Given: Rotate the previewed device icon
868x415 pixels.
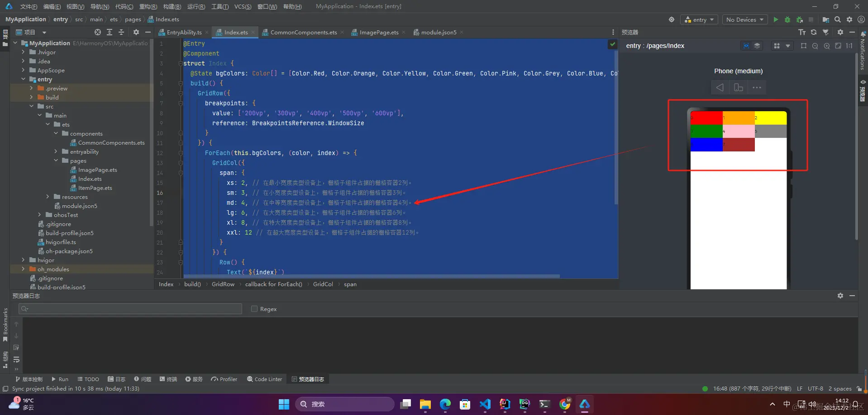Looking at the screenshot, I should point(739,87).
